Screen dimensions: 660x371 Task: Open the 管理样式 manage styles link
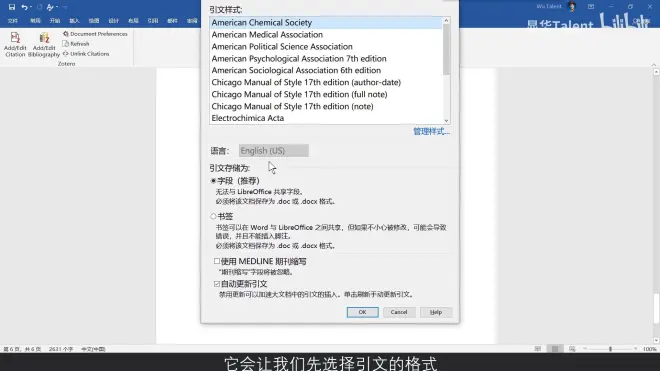(x=431, y=131)
